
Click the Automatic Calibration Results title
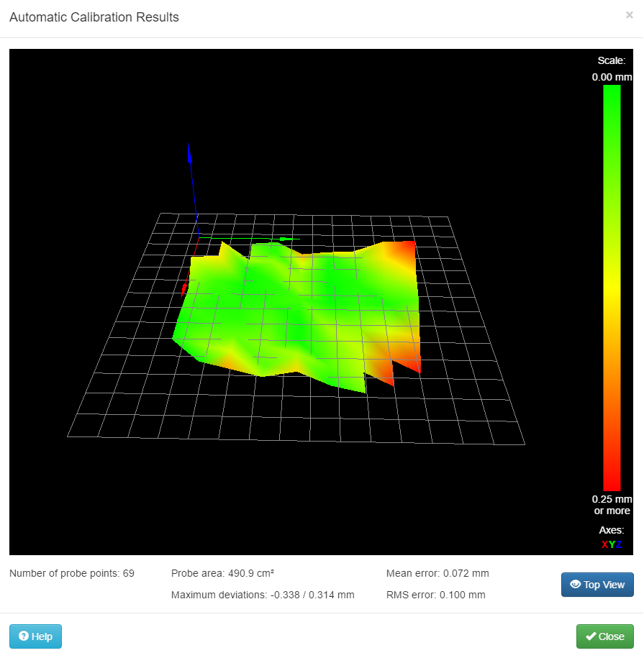pos(94,17)
